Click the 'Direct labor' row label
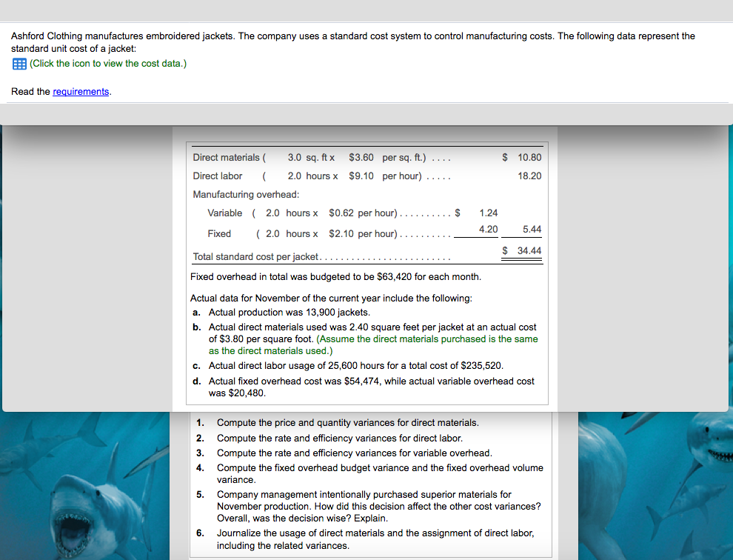The width and height of the screenshot is (733, 560). click(218, 176)
